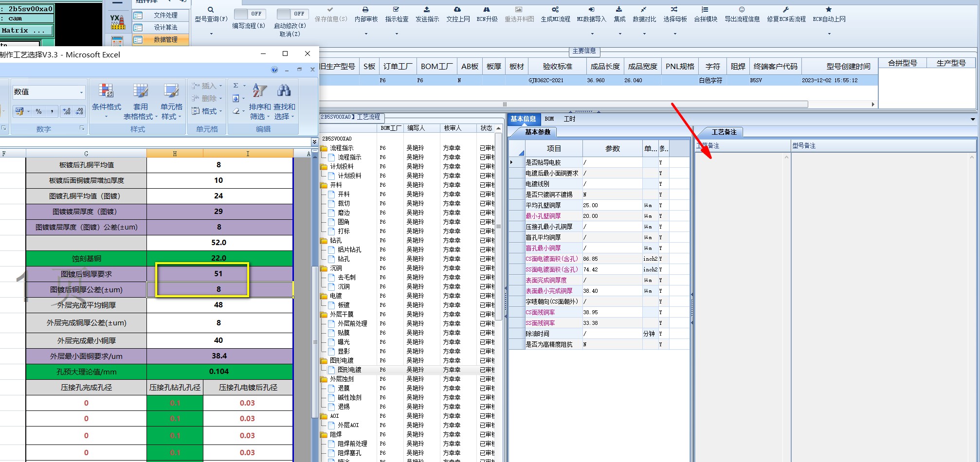Viewport: 980px width, 462px height.
Task: Click Excel column H header
Action: tap(175, 154)
